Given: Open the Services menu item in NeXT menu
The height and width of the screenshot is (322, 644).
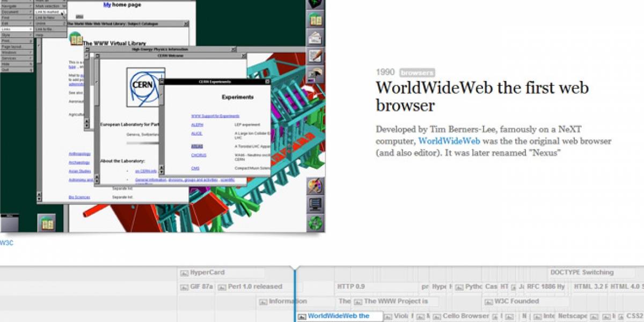Looking at the screenshot, I should pyautogui.click(x=17, y=58).
